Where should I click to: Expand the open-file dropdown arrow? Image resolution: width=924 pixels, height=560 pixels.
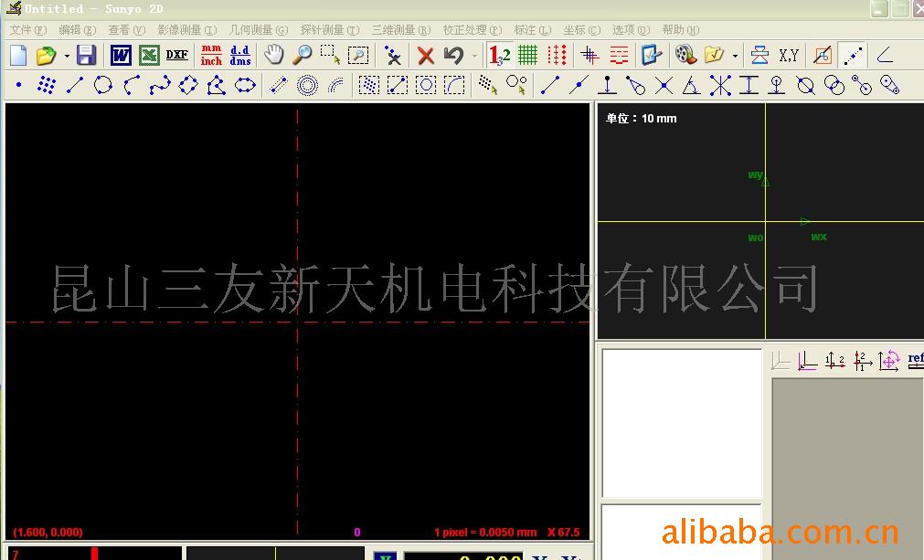pos(67,57)
